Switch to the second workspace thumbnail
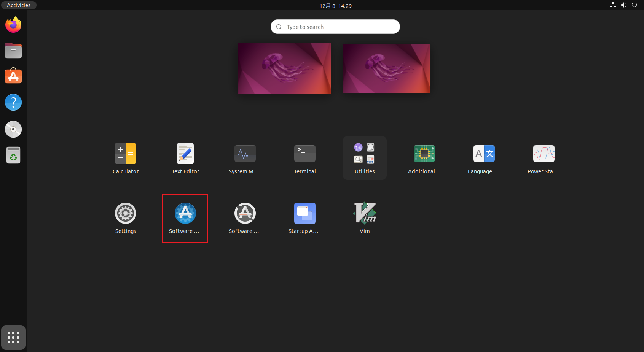This screenshot has height=352, width=644. (x=386, y=68)
